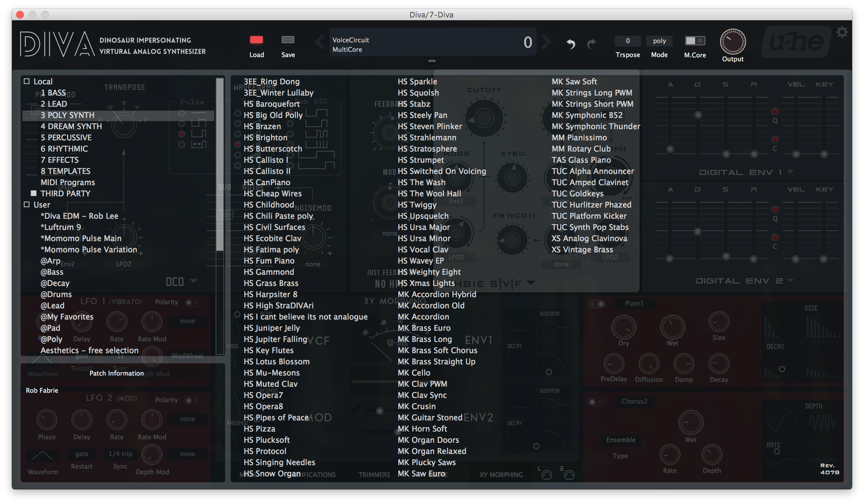Load TUC Goldkeys preset
This screenshot has width=864, height=504.
tap(578, 194)
